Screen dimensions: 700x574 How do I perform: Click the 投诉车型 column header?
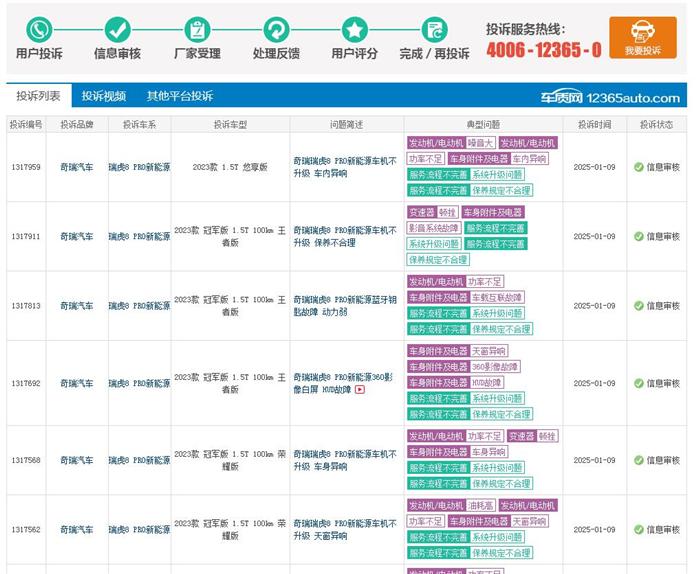click(230, 125)
